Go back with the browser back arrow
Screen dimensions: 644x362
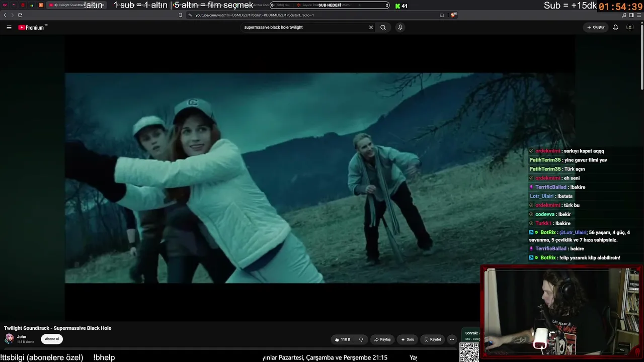[x=5, y=15]
